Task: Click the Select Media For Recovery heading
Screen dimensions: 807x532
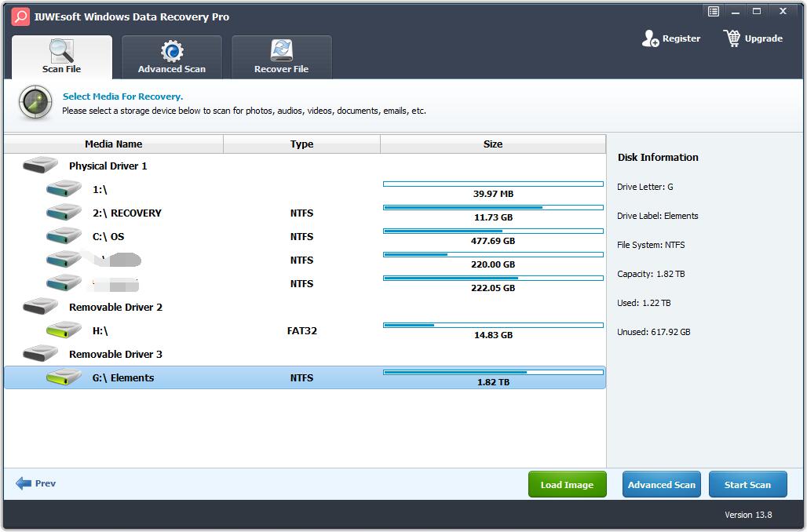Action: tap(122, 97)
